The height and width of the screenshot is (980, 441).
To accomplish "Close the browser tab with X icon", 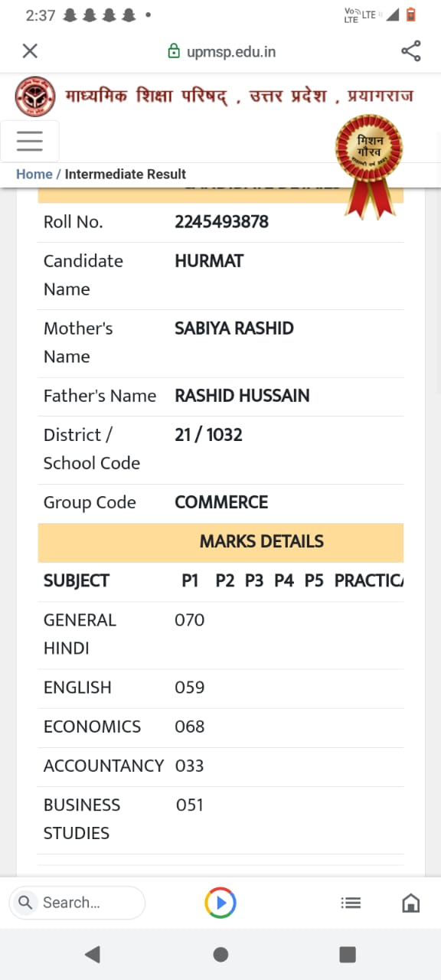I will point(30,51).
